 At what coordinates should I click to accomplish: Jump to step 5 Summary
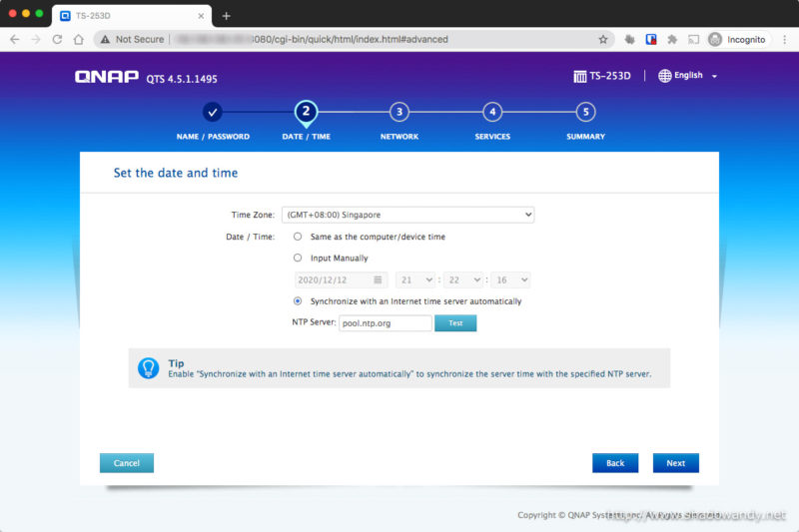(585, 112)
